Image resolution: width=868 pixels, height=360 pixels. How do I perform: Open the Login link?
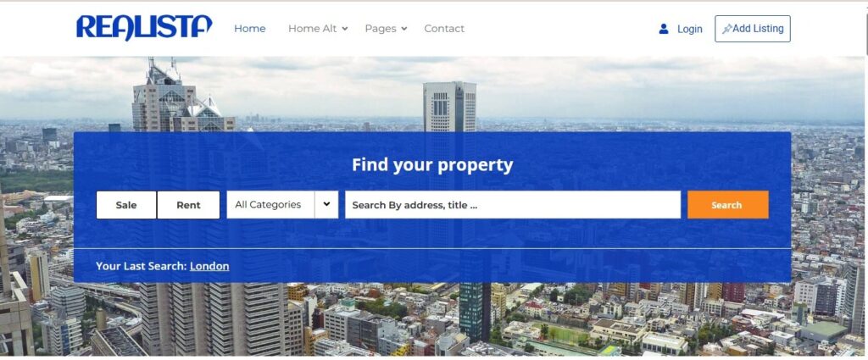(690, 29)
